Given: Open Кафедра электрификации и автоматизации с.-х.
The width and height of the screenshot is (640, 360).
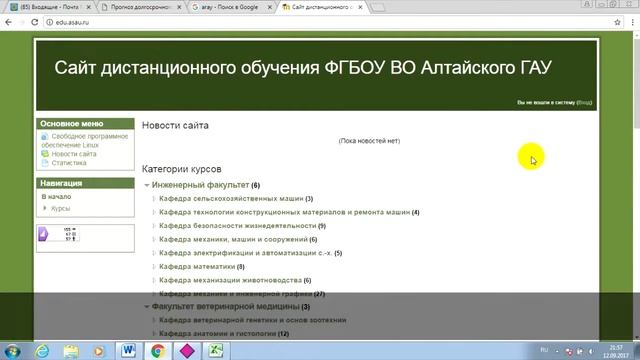Looking at the screenshot, I should click(x=246, y=253).
